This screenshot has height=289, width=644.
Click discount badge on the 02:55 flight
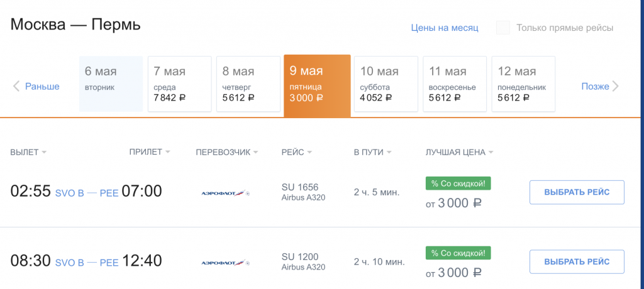[x=458, y=183]
